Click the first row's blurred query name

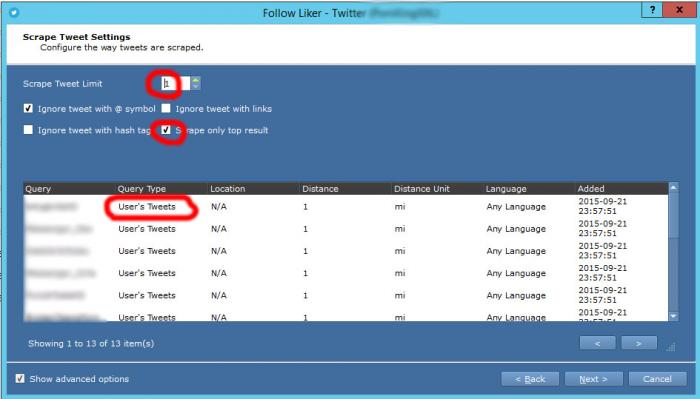tap(51, 206)
